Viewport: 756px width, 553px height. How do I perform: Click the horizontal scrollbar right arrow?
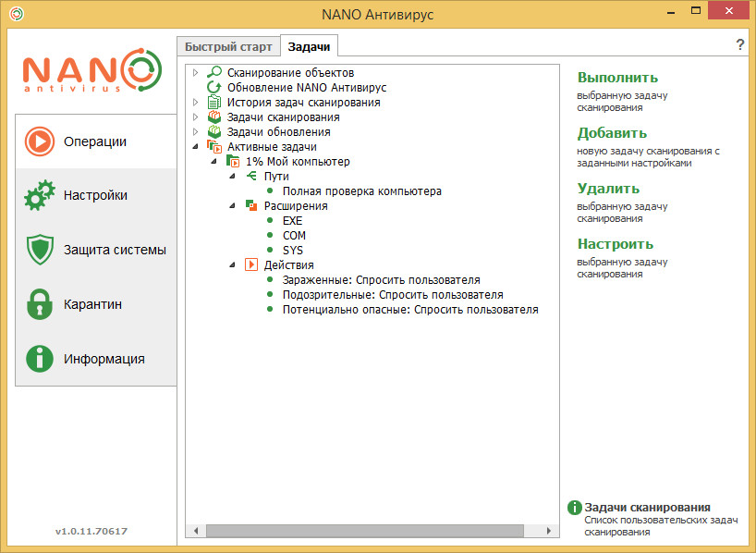[549, 531]
